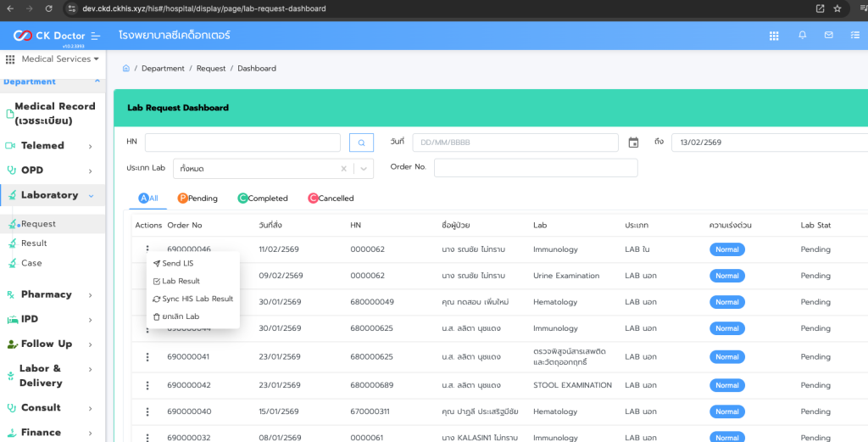This screenshot has height=442, width=868.
Task: Open the calendar date picker icon
Action: click(x=633, y=143)
